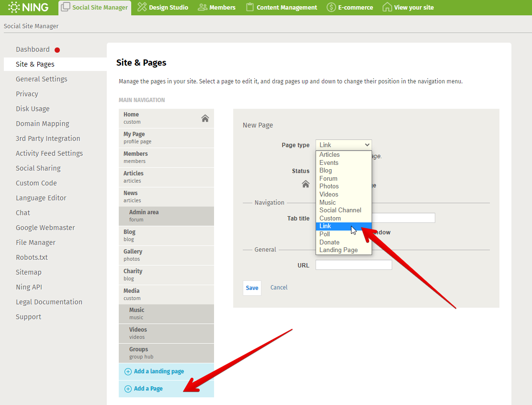The image size is (532, 405).
Task: Select the Home page in main navigation
Action: click(166, 118)
